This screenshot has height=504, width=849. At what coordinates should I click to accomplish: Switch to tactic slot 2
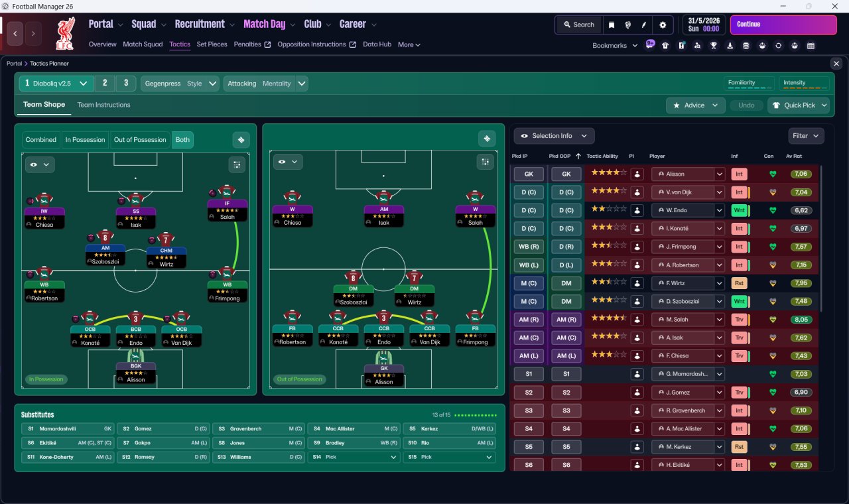[105, 84]
